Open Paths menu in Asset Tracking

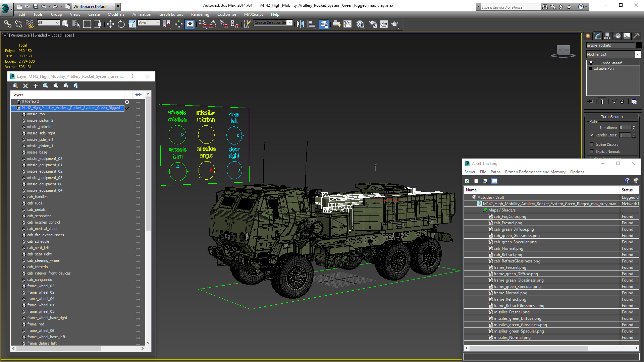point(495,172)
